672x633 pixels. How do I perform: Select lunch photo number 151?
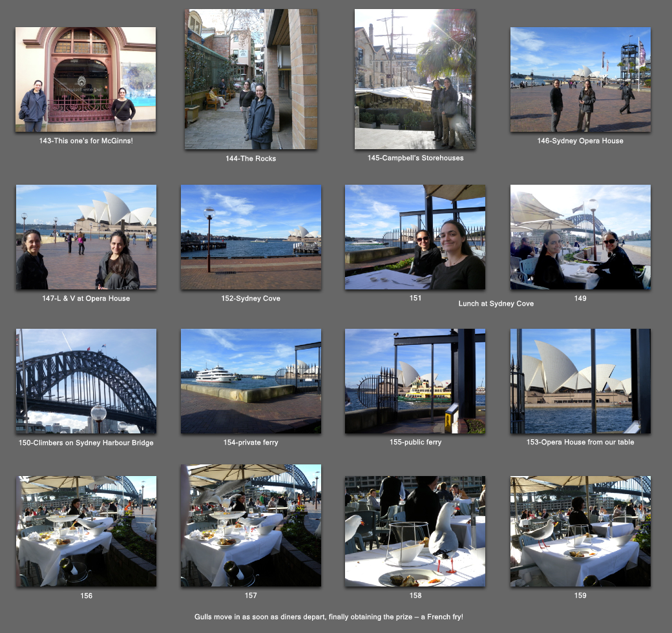point(415,237)
